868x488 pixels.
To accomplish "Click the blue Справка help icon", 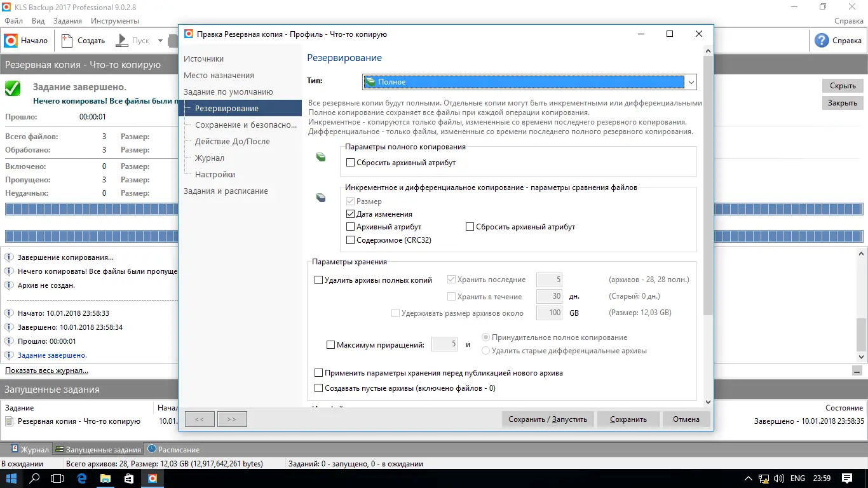I will 822,41.
